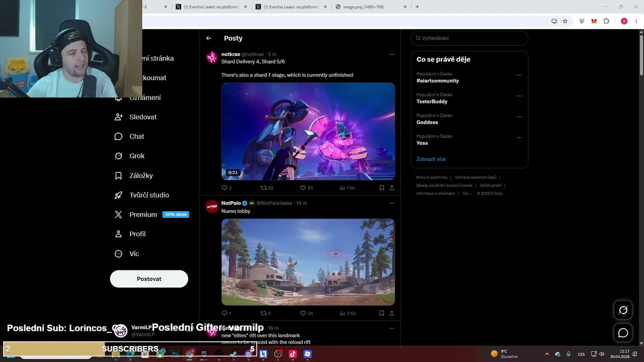
Task: Open Chat in the sidebar
Action: (130, 136)
